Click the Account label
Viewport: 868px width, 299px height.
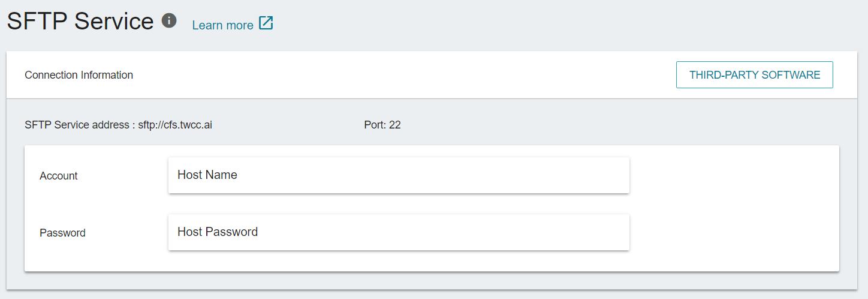click(59, 176)
